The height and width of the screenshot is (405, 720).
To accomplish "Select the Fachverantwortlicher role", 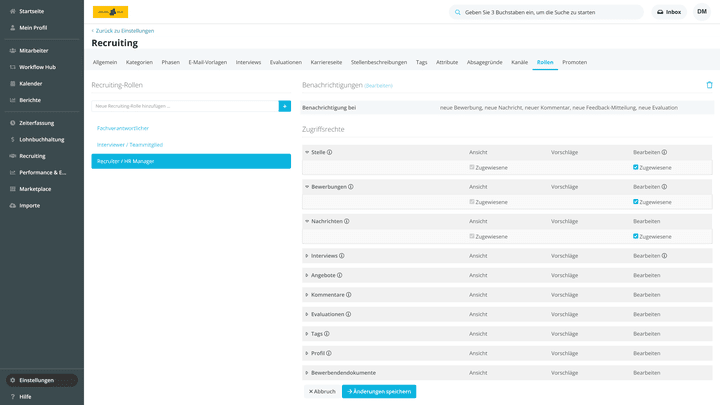I will tap(123, 128).
